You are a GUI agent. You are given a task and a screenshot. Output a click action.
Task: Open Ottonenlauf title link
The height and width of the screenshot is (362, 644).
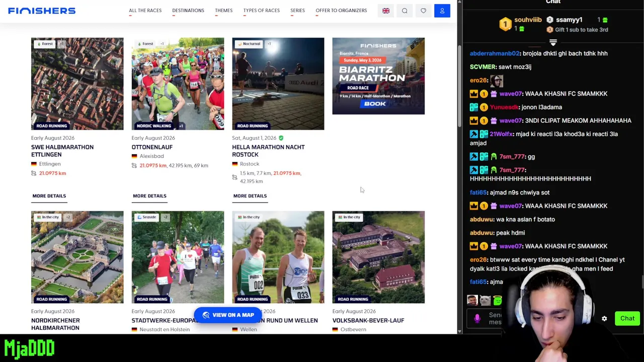(152, 147)
